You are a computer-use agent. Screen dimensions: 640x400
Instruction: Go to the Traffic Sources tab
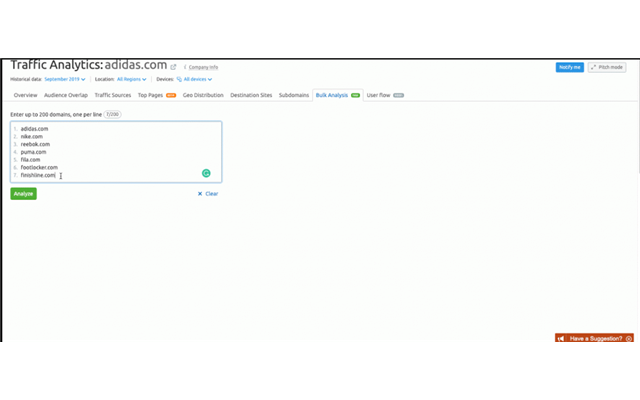click(x=112, y=95)
